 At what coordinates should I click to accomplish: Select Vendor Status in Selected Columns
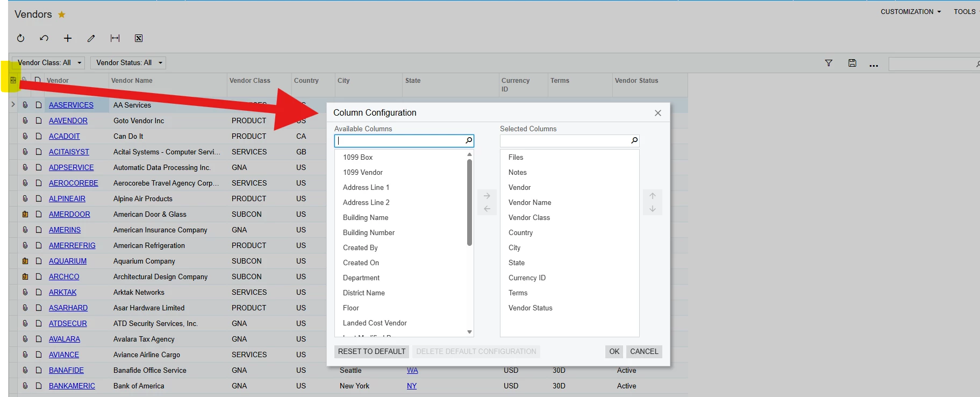tap(531, 308)
